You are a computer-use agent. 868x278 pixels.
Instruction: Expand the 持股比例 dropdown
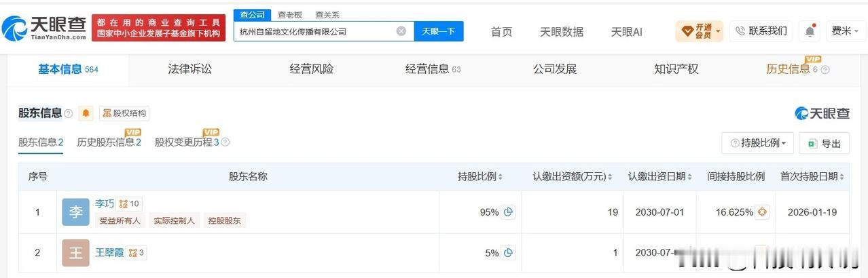pyautogui.click(x=757, y=143)
